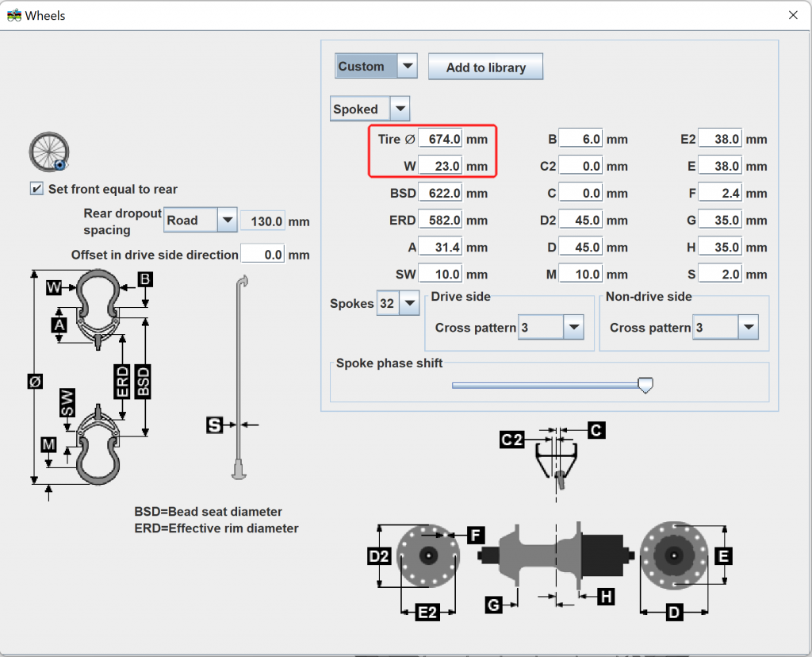Click the H label in hub diagram
This screenshot has height=657, width=812.
click(606, 597)
